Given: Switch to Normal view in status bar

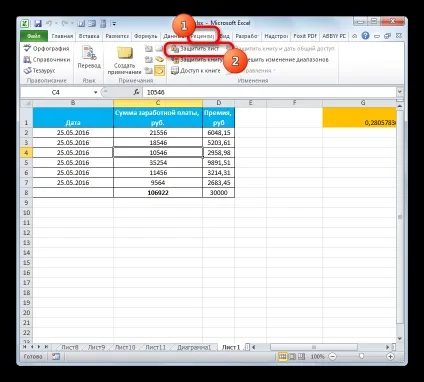Looking at the screenshot, I should click(283, 357).
